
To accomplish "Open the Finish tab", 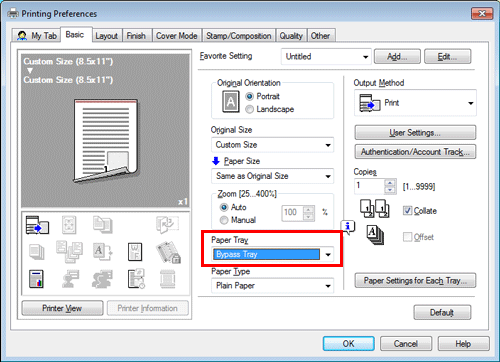I will pyautogui.click(x=136, y=36).
